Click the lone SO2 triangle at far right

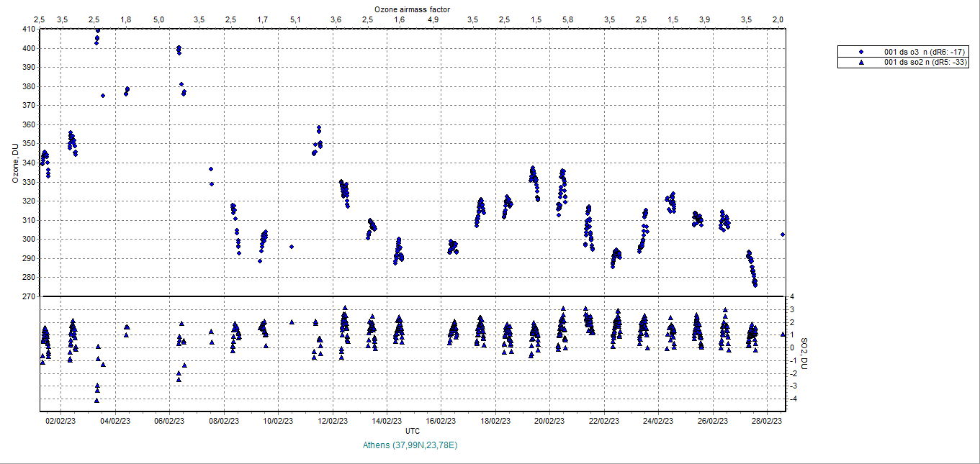pos(783,335)
